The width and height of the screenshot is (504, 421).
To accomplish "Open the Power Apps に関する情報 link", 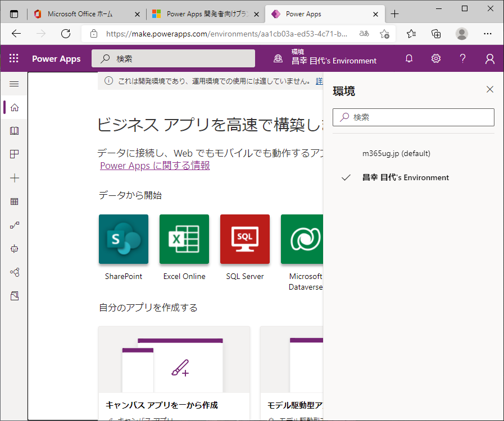I will 155,166.
